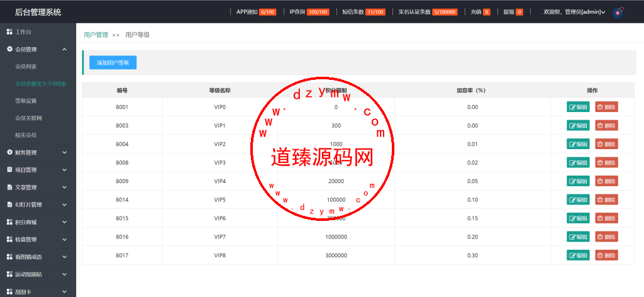
Task: Collapse the 会员管理 menu chevron
Action: (65, 49)
